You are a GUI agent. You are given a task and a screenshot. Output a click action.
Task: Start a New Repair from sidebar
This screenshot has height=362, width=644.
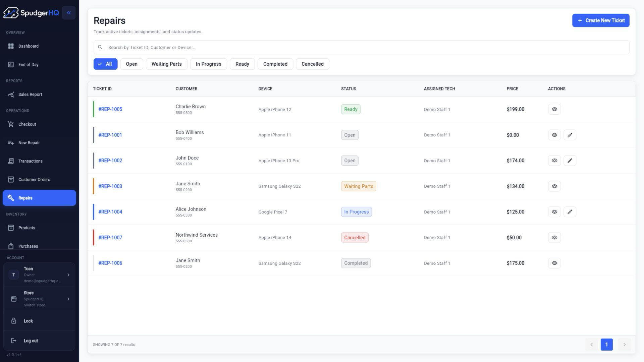[x=39, y=142]
